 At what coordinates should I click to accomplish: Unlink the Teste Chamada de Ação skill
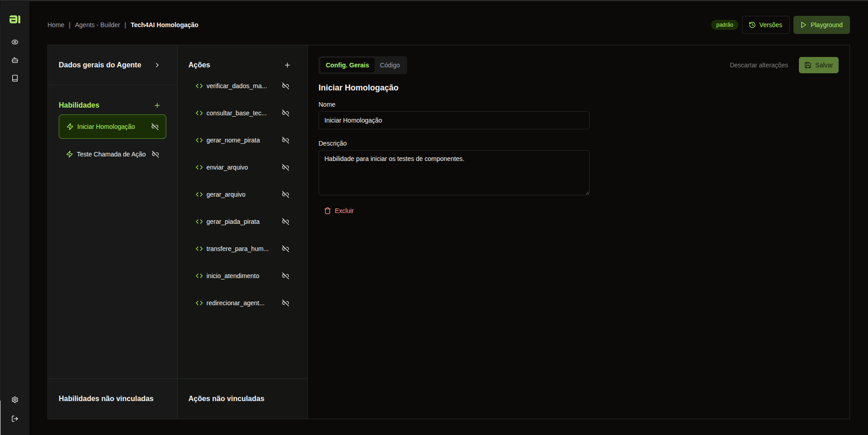coord(155,154)
